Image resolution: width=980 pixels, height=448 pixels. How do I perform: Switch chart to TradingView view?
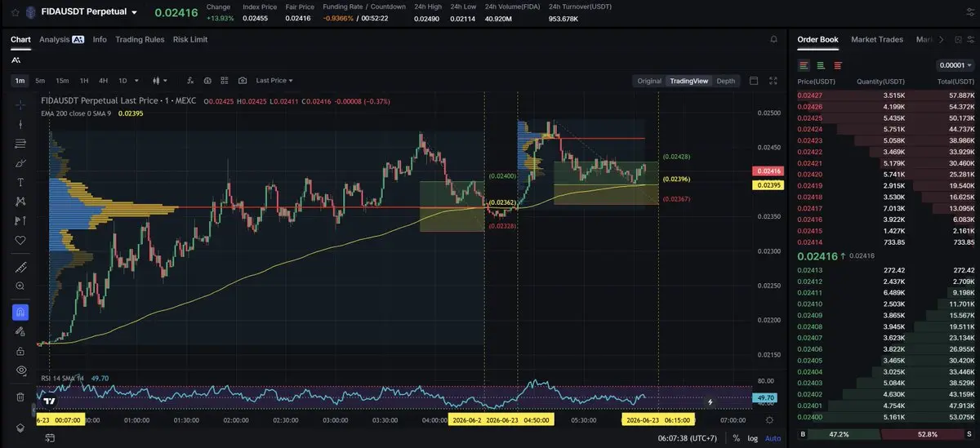pyautogui.click(x=688, y=81)
